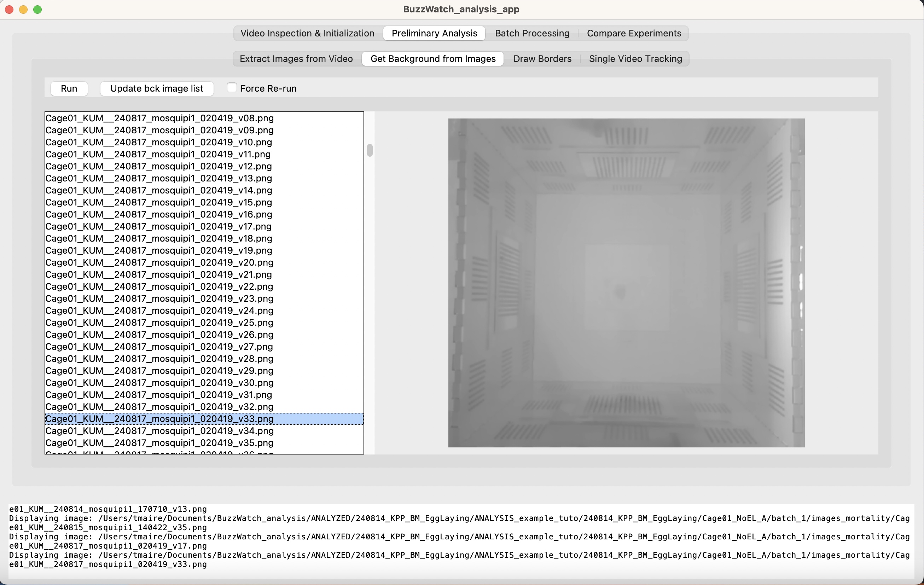Select file ending in v13.png in list
924x585 pixels.
(x=204, y=178)
